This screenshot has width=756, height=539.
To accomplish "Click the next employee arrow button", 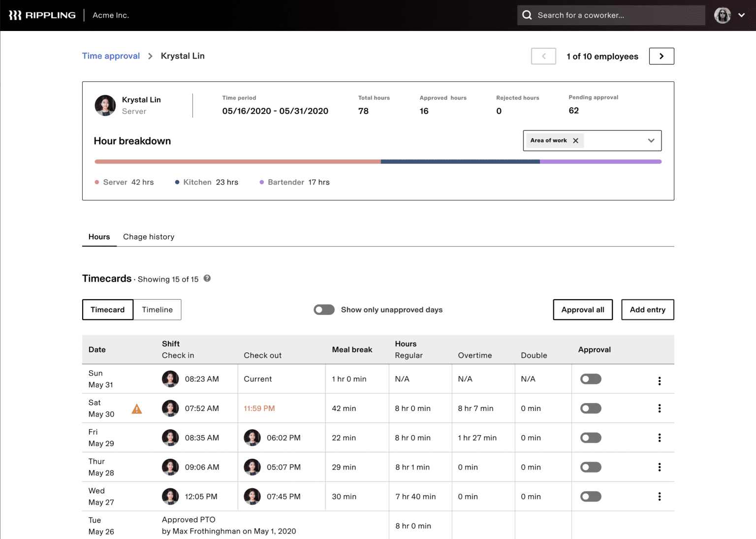I will pyautogui.click(x=661, y=56).
